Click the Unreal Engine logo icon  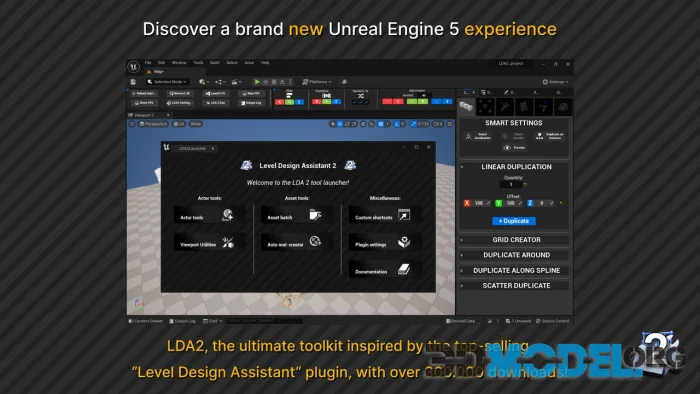point(133,67)
